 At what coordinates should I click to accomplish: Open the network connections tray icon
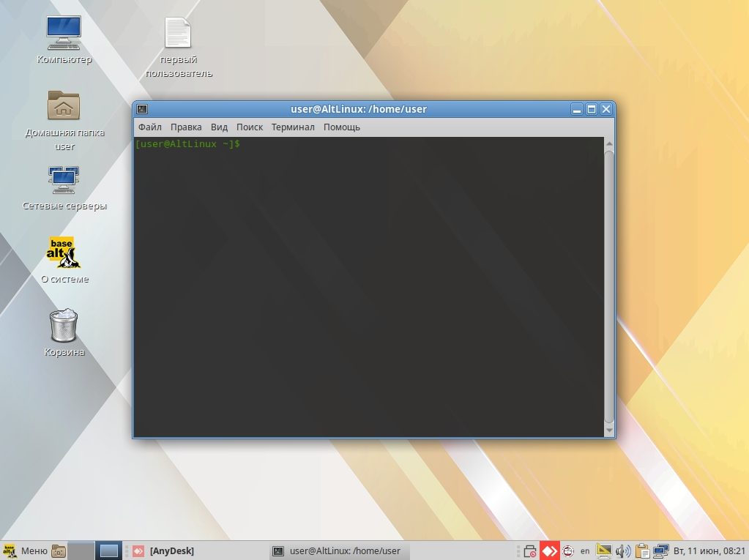(661, 550)
